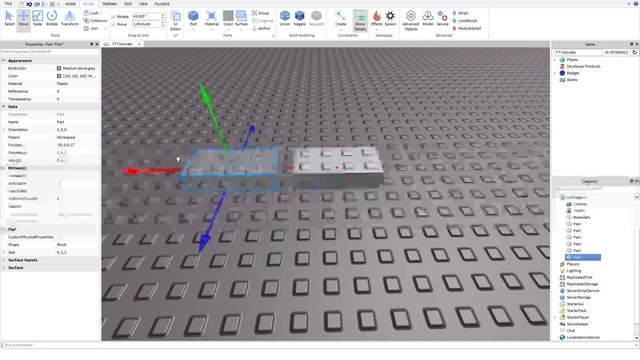
Task: Toggle Show Details for constraints
Action: click(360, 20)
